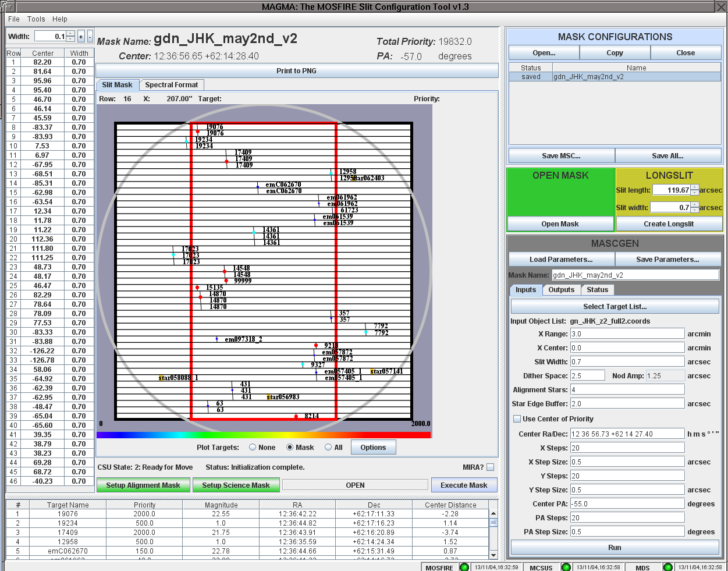Image resolution: width=728 pixels, height=571 pixels.
Task: Click the minus button beside the Width spinner
Action: tap(90, 36)
